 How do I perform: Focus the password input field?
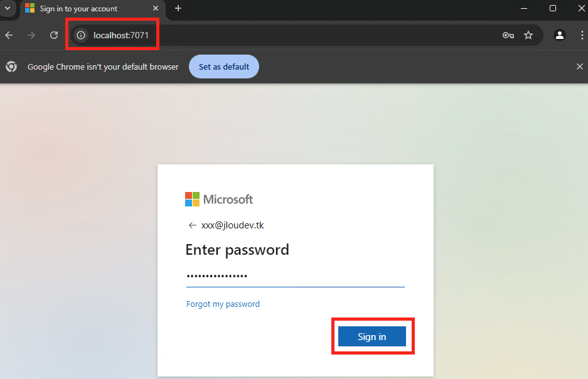[x=296, y=277]
